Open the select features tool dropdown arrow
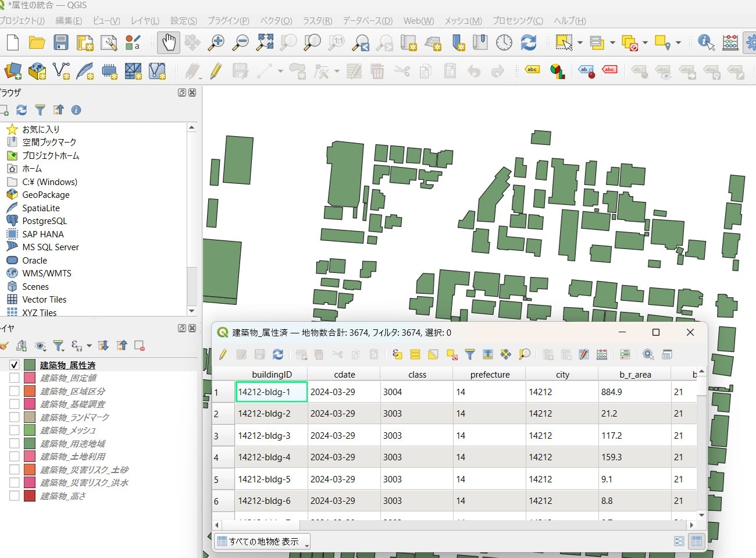This screenshot has height=558, width=756. pyautogui.click(x=580, y=42)
